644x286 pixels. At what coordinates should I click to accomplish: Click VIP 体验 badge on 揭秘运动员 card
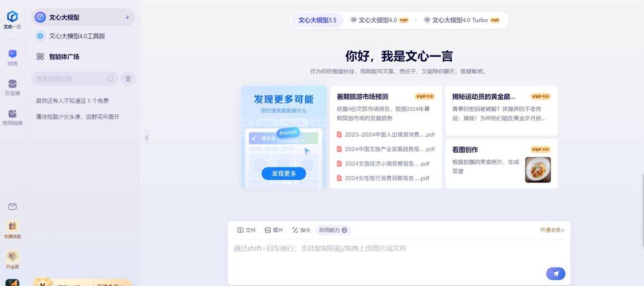click(x=540, y=97)
